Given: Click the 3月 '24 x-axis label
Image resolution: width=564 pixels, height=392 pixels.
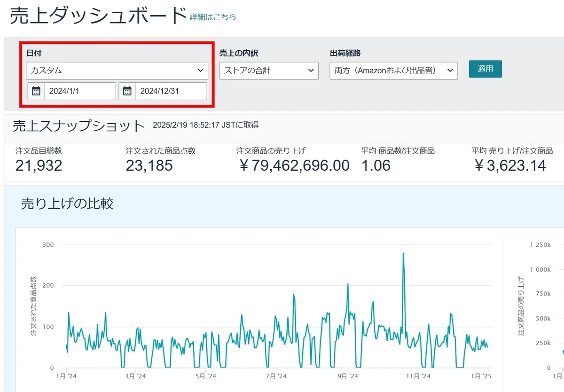Looking at the screenshot, I should click(x=135, y=376).
